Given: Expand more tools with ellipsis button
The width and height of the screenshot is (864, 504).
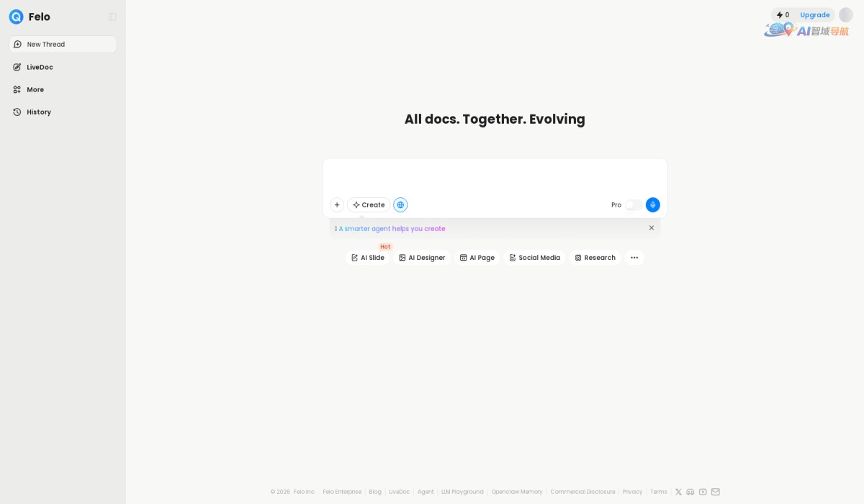Looking at the screenshot, I should click(634, 258).
